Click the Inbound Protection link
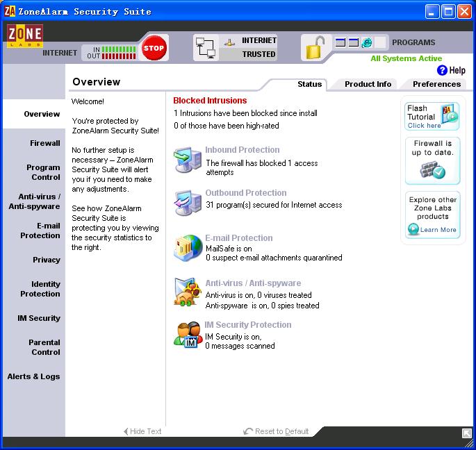 pos(243,150)
